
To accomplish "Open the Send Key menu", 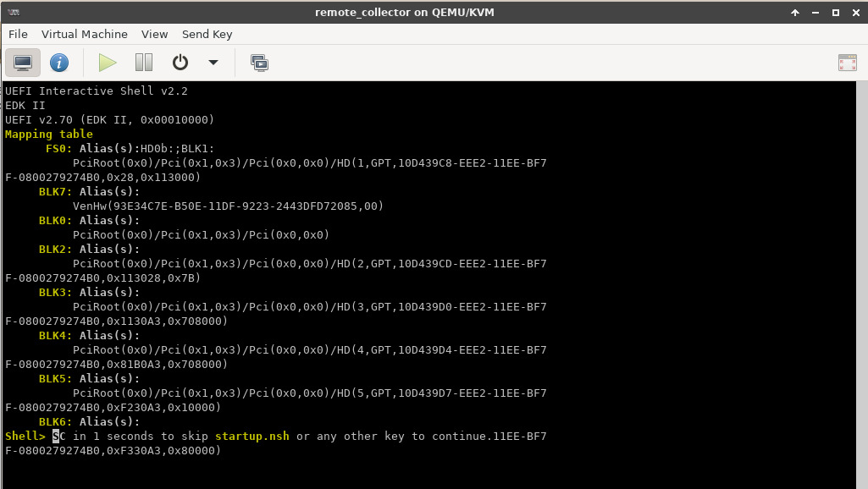I will [207, 35].
